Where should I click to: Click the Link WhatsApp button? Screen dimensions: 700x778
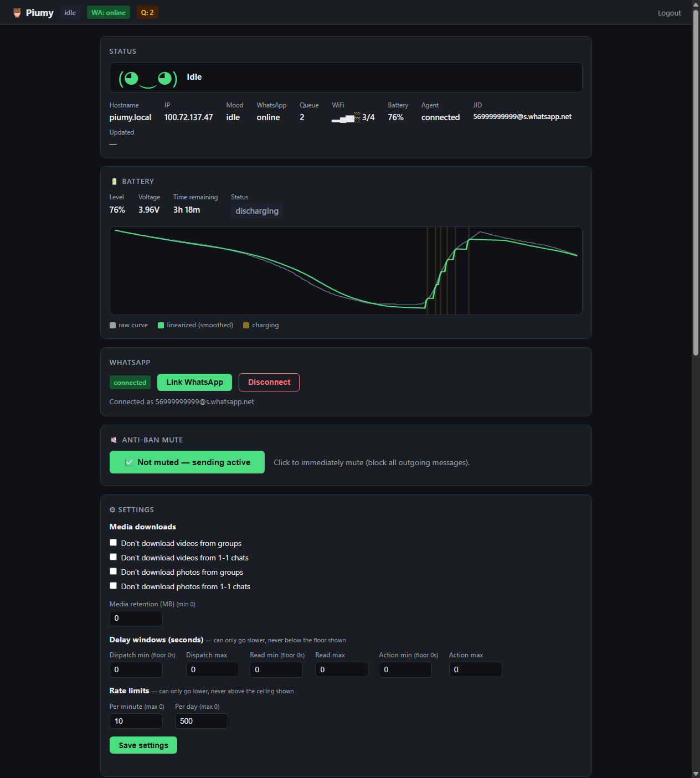coord(194,382)
